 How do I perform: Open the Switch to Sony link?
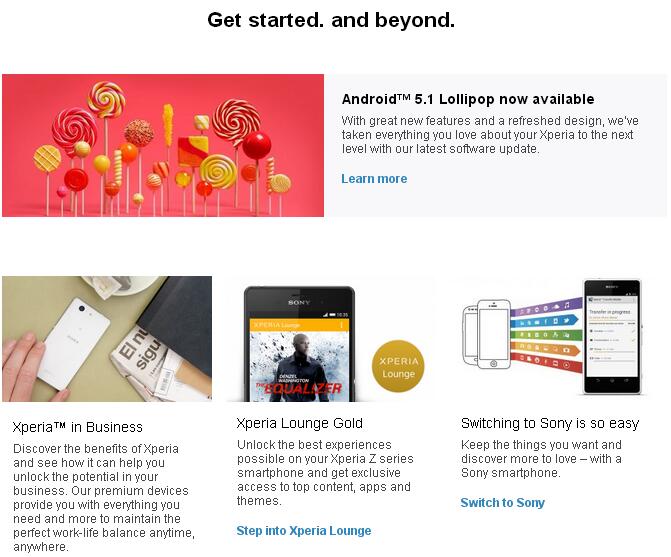(x=502, y=502)
